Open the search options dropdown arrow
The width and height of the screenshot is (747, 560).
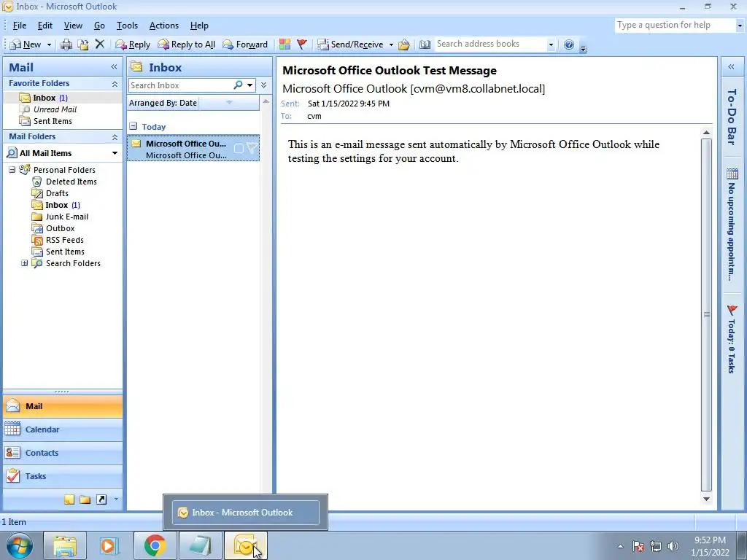249,85
